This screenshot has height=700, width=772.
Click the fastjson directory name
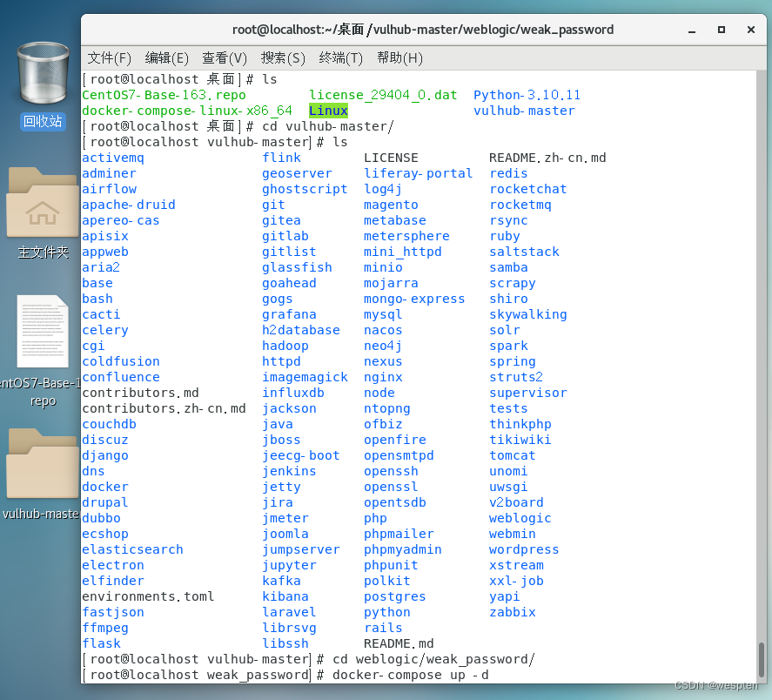[x=113, y=612]
